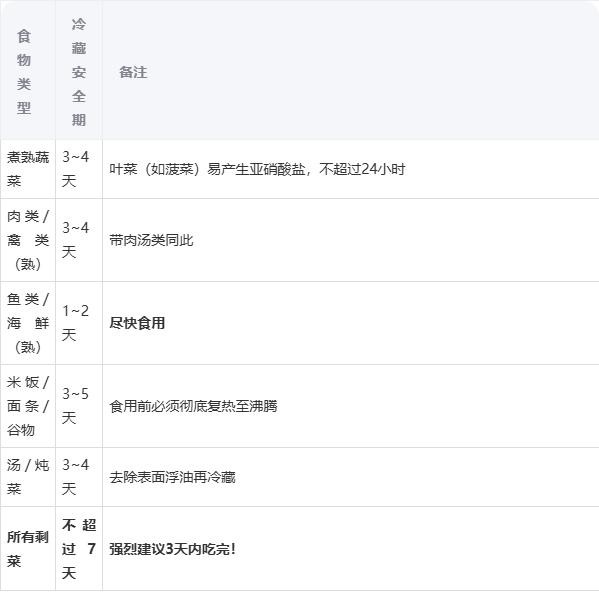Screen dimensions: 599x592
Task: Select the 米饭/面条/谷物 cell
Action: point(28,406)
